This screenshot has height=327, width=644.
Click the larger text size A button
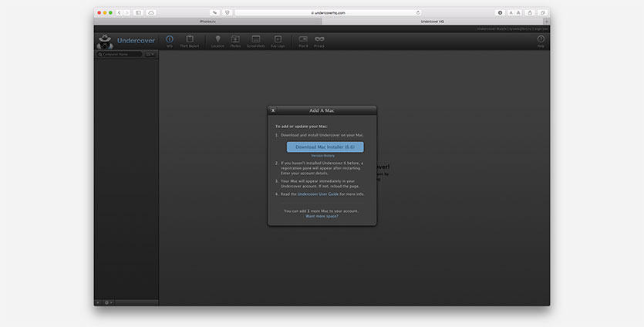(518, 13)
